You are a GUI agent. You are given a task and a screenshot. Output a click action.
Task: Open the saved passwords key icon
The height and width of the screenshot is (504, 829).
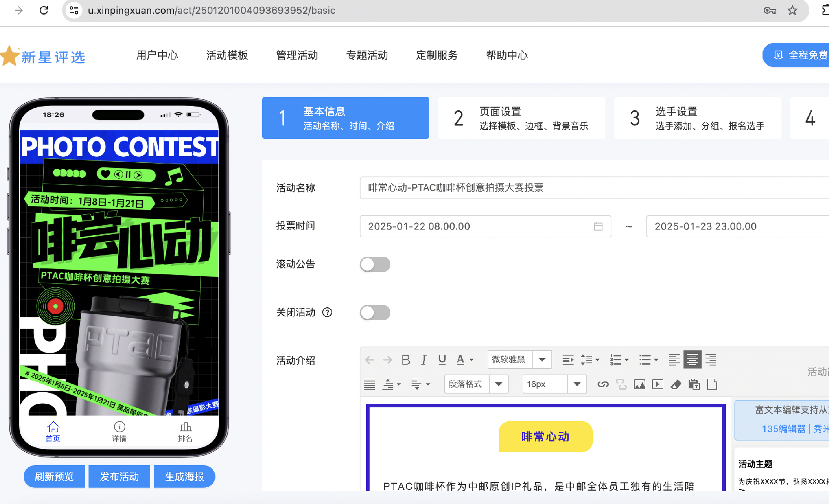coord(770,10)
